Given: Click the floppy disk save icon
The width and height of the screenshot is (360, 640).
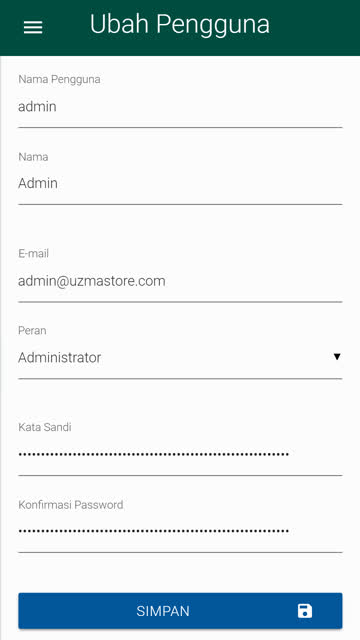Looking at the screenshot, I should click(305, 611).
